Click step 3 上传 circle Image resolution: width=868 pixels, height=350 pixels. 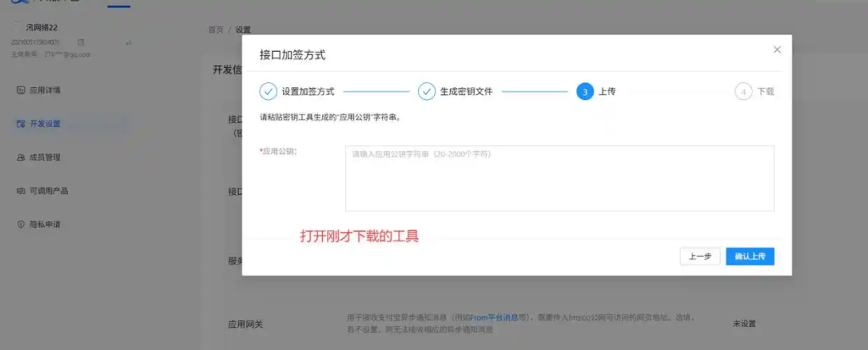(x=584, y=92)
